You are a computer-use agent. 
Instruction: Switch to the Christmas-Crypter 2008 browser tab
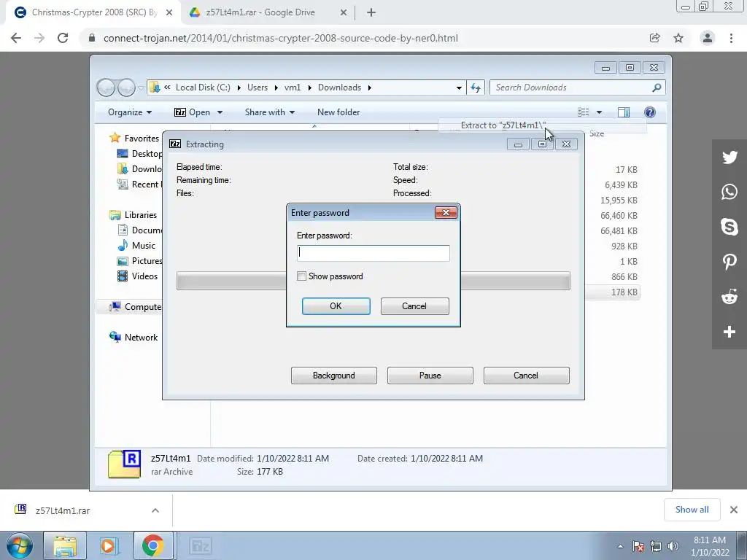tap(94, 12)
